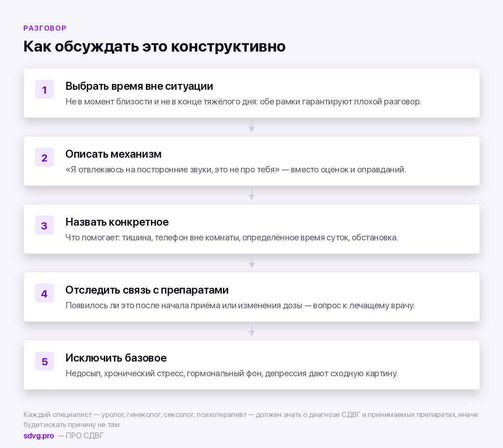This screenshot has width=503, height=448.
Task: Select heading 'Исключить базовое'
Action: (x=116, y=358)
